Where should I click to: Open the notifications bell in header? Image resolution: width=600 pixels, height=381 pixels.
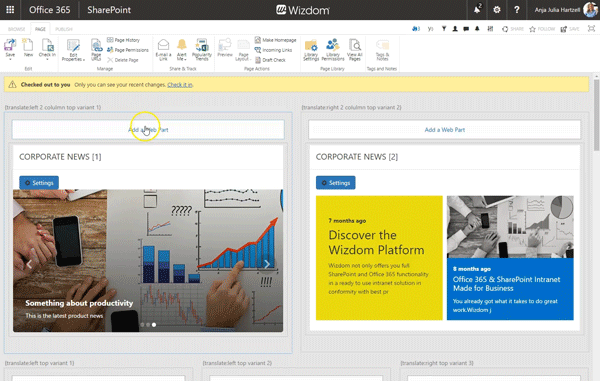(477, 10)
